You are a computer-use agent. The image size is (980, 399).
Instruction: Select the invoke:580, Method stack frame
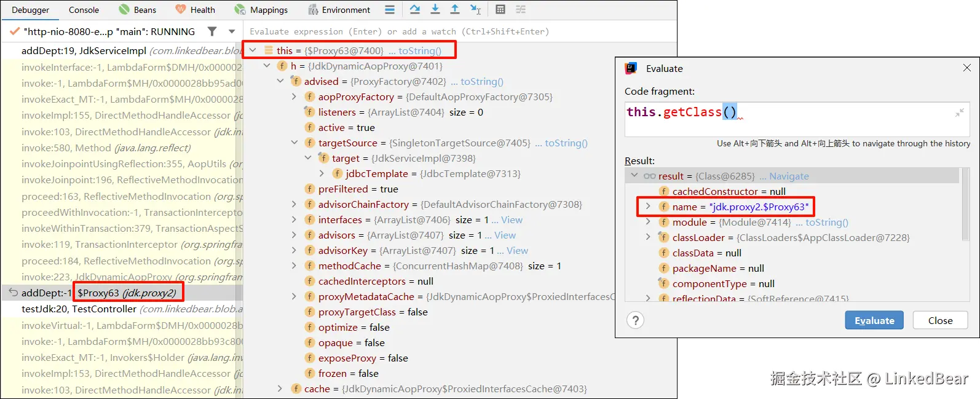coord(122,148)
